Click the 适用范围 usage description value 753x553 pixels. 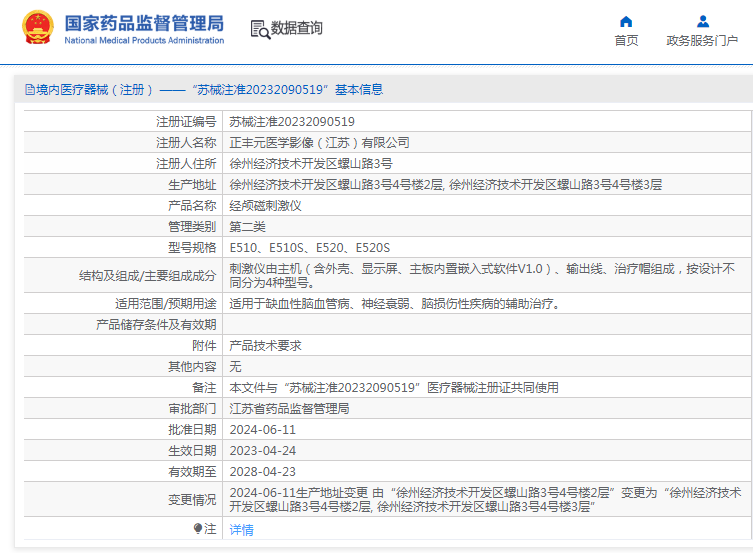395,304
